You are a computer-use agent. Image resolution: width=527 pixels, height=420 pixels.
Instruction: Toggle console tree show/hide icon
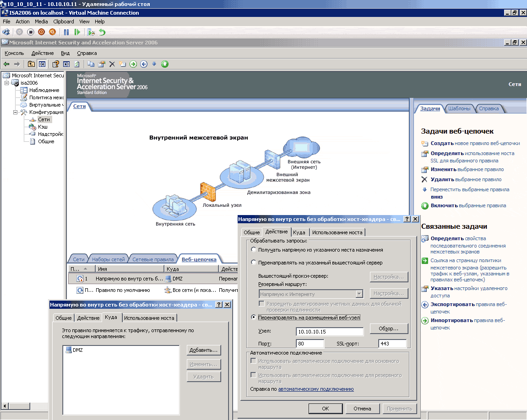coord(42,64)
